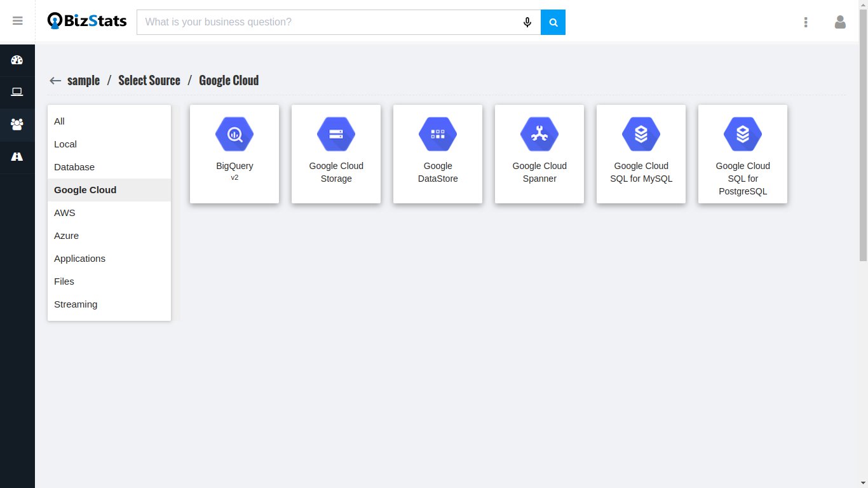Activate voice search microphone
The height and width of the screenshot is (488, 868).
coord(527,22)
